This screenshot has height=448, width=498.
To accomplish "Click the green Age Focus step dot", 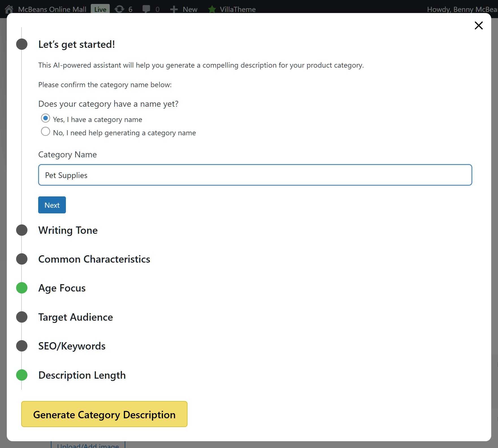I will coord(22,288).
